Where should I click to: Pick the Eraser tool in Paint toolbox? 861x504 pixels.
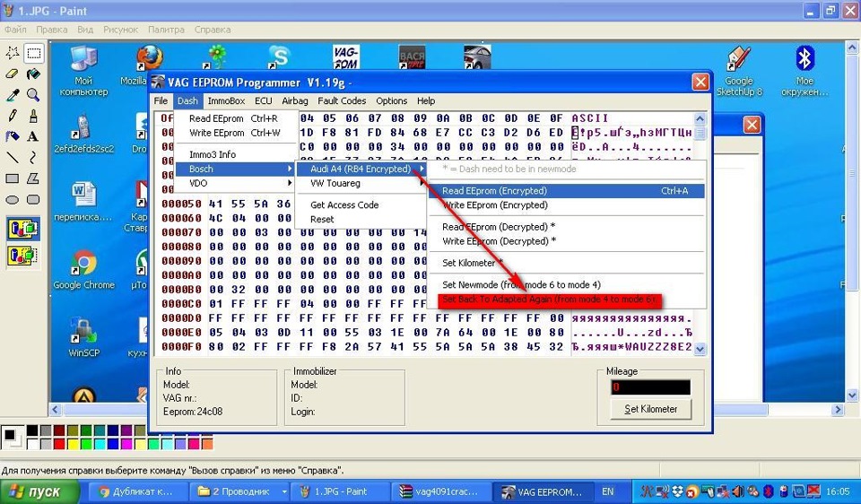pos(12,74)
